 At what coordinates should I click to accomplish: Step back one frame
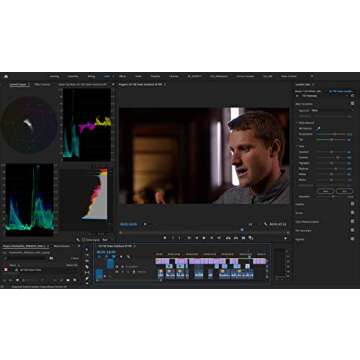point(196,238)
